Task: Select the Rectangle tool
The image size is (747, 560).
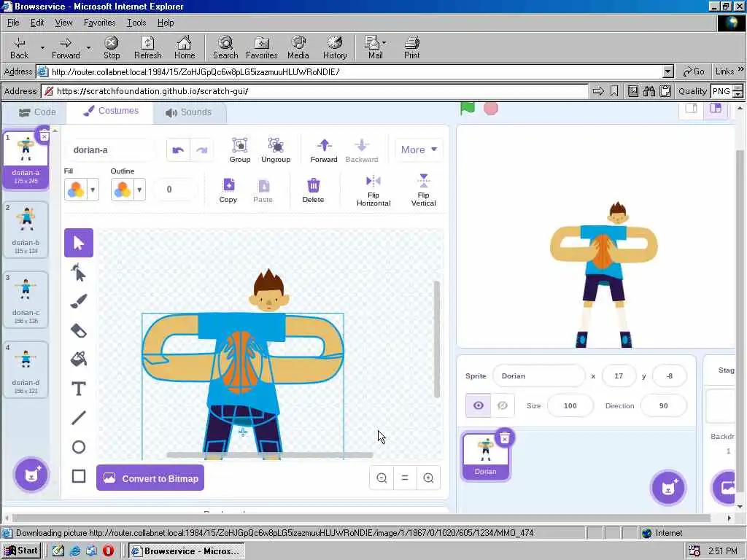Action: [x=79, y=476]
